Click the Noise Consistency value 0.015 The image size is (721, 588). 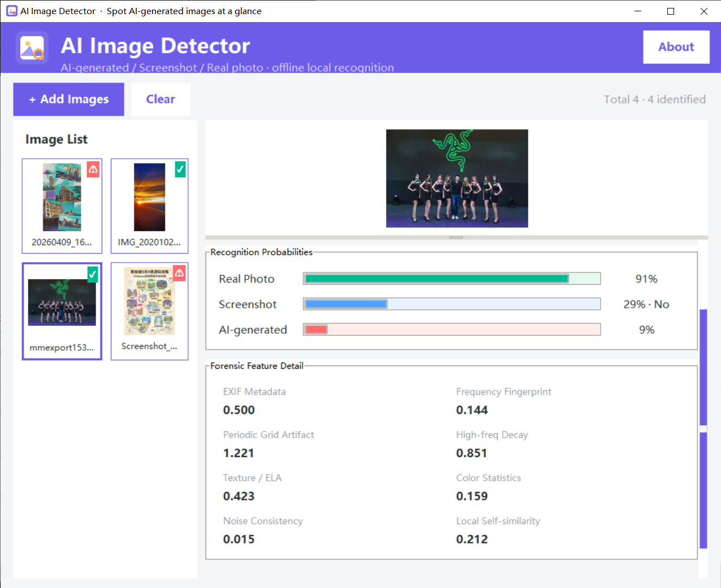pos(239,539)
